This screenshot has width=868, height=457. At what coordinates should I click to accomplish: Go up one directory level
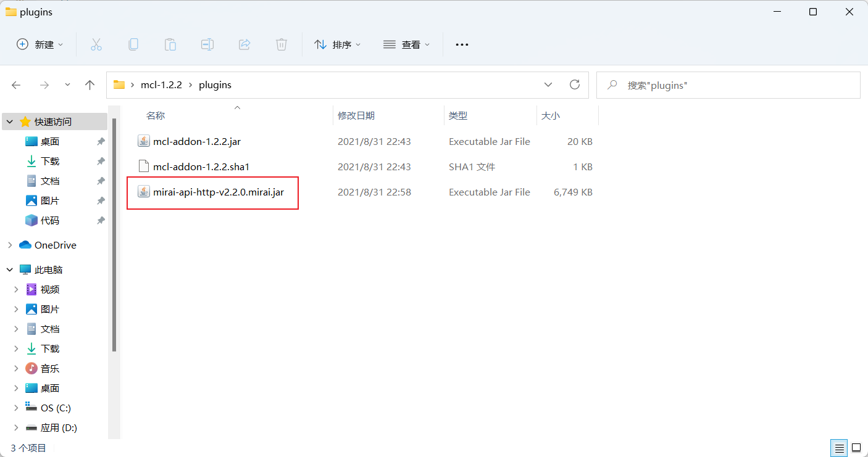[90, 85]
